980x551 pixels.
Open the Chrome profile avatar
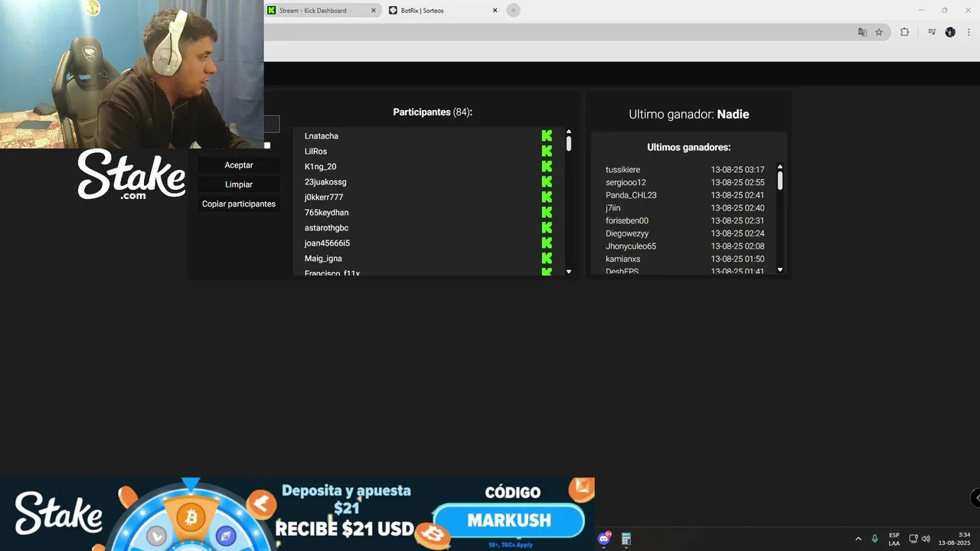950,32
